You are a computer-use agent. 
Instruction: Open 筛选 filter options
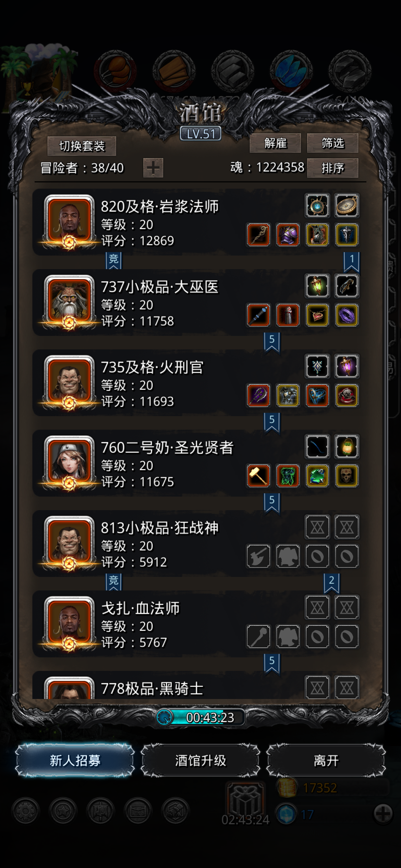pyautogui.click(x=332, y=143)
